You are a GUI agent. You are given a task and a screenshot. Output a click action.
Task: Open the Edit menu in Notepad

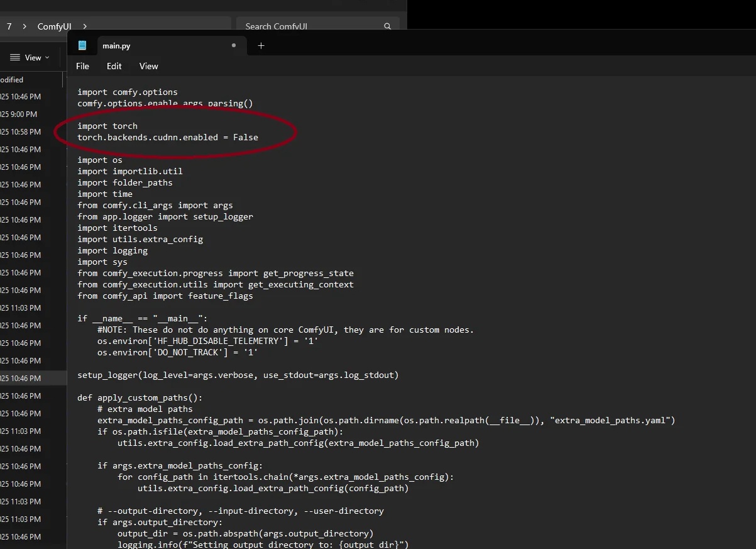(x=114, y=66)
